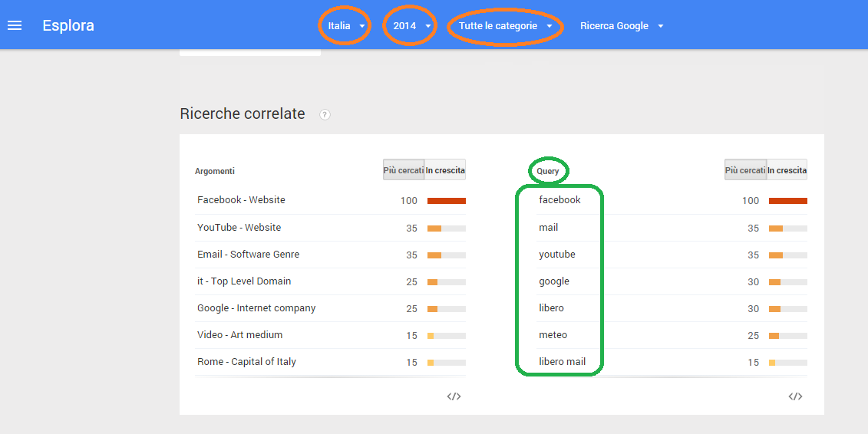Viewport: 868px width, 434px height.
Task: Expand the Tutte le categorie dropdown
Action: tap(506, 26)
